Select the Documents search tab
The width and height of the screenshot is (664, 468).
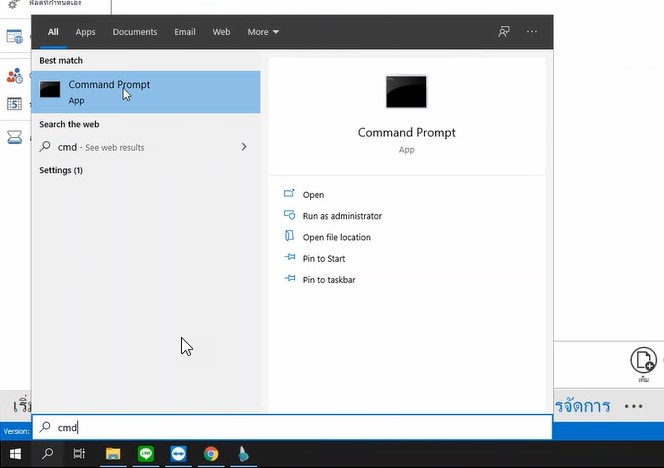click(135, 32)
